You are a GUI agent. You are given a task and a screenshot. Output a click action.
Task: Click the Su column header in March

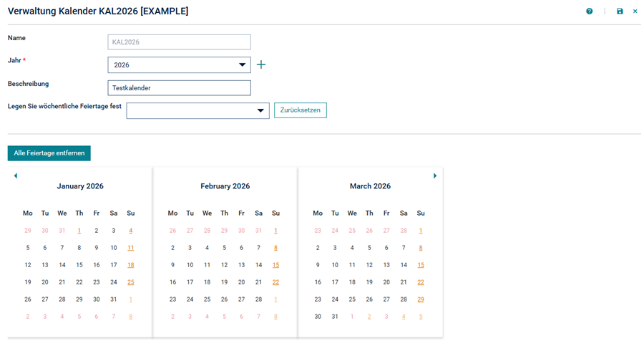click(x=421, y=213)
